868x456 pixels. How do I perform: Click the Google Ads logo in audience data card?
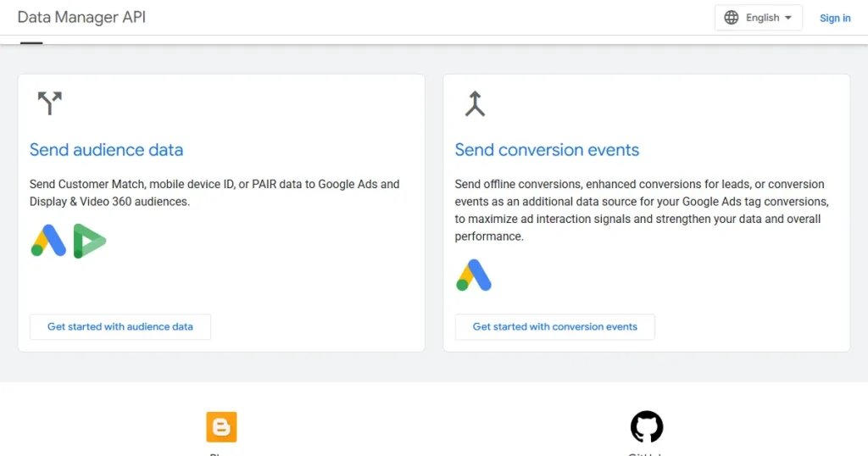[48, 241]
